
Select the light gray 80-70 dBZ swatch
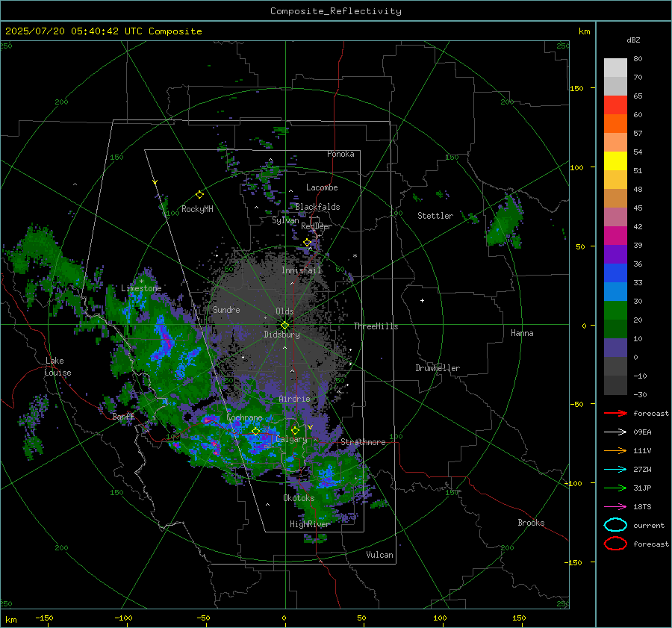(615, 67)
